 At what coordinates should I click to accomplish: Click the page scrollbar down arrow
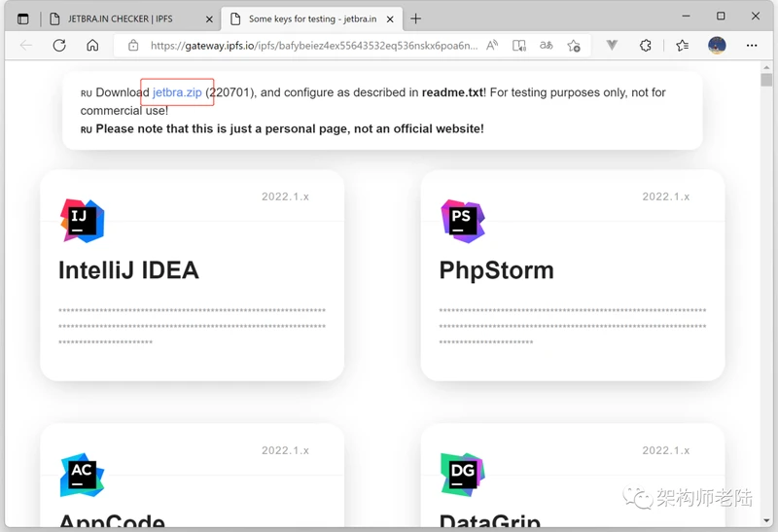(x=766, y=520)
